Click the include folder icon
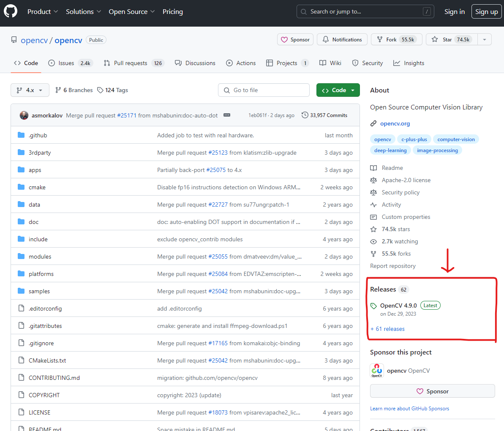The image size is (504, 431). click(x=21, y=239)
